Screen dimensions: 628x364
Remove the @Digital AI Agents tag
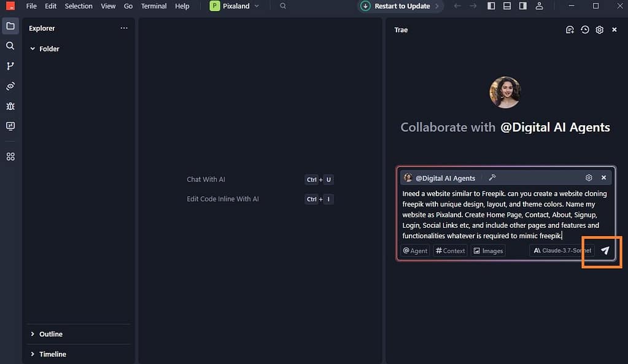click(603, 177)
